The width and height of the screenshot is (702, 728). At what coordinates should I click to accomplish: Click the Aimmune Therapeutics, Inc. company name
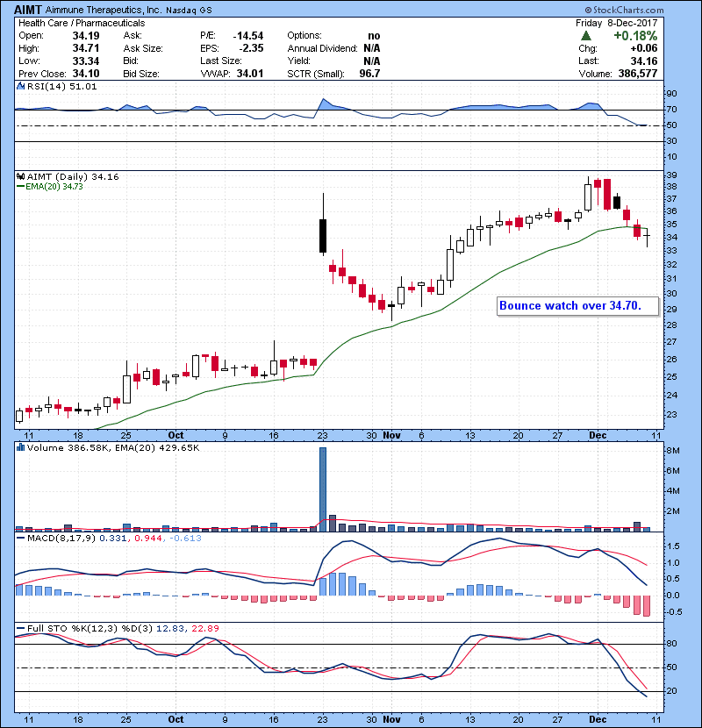[104, 10]
